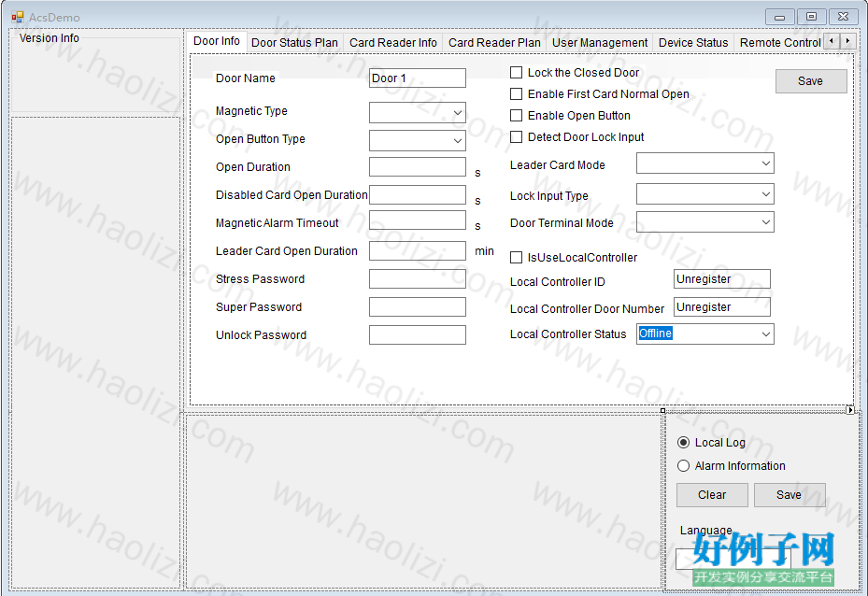The height and width of the screenshot is (596, 868).
Task: Check the IsUseLocalController box
Action: click(x=516, y=257)
